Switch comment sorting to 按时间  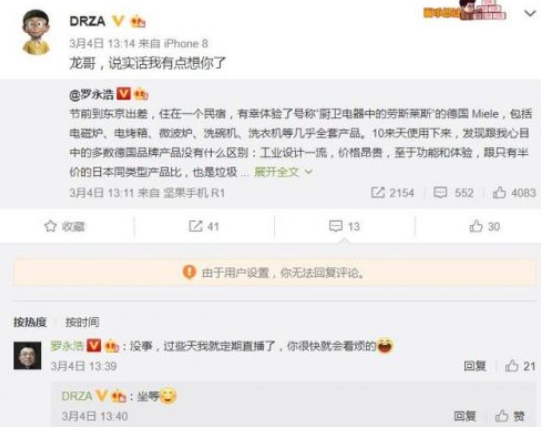point(82,322)
